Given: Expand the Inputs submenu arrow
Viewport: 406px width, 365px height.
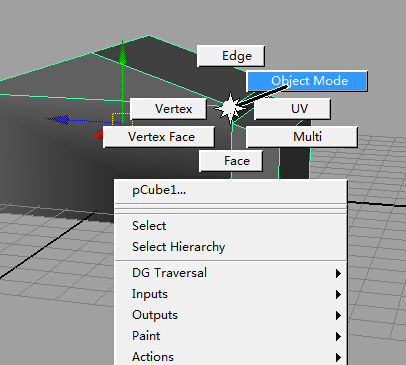Looking at the screenshot, I should click(338, 295).
